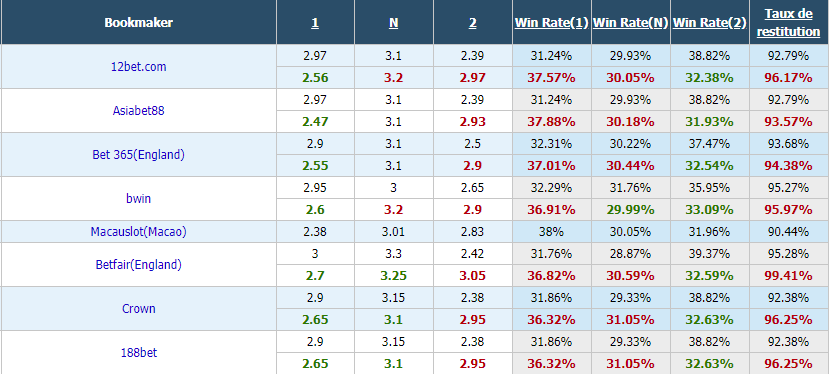The width and height of the screenshot is (830, 374).
Task: Sort by Taux de restitution header
Action: tap(788, 23)
